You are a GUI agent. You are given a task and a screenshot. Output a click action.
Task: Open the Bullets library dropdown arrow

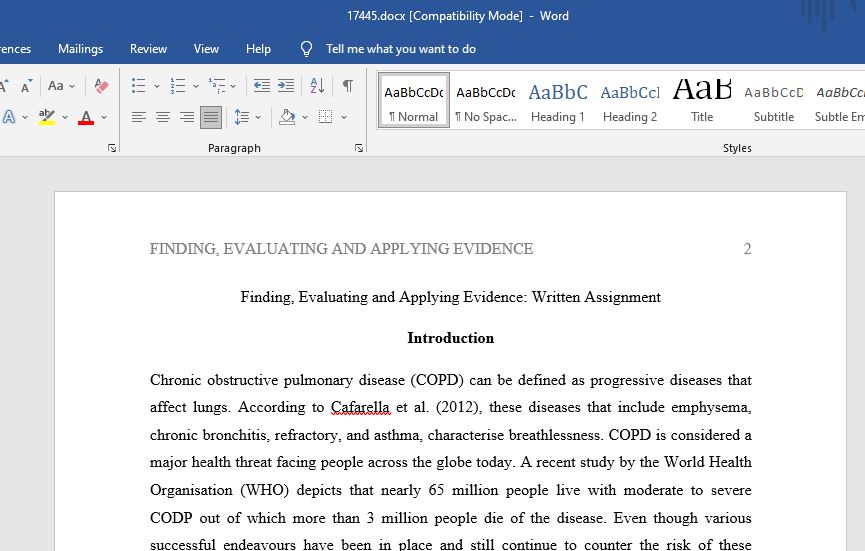coord(157,87)
